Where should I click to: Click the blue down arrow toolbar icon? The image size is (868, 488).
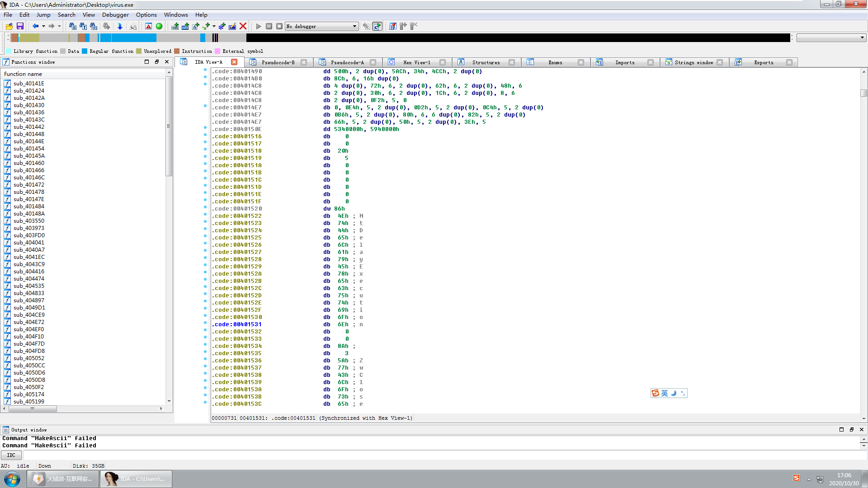120,26
